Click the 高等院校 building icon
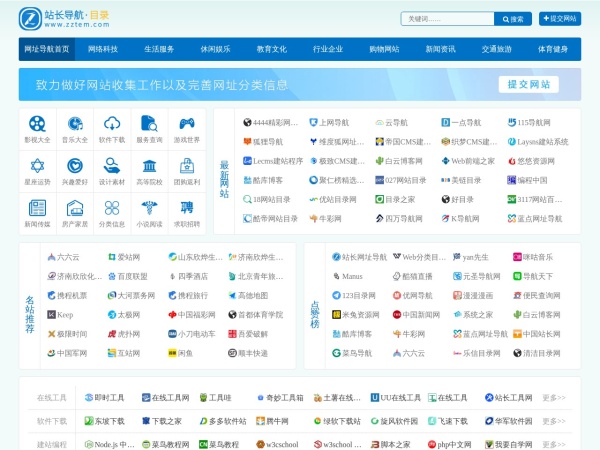The width and height of the screenshot is (600, 450). tap(149, 166)
